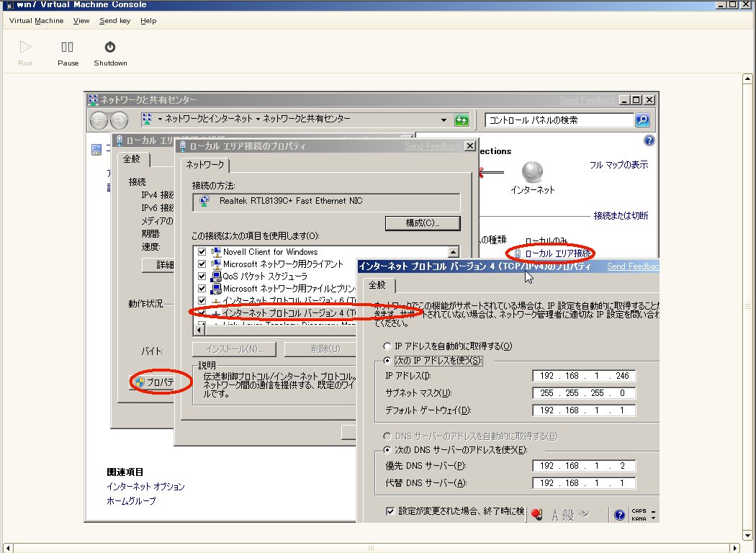Click the 代替 DNS サーバー field
The height and width of the screenshot is (553, 756).
pyautogui.click(x=584, y=482)
